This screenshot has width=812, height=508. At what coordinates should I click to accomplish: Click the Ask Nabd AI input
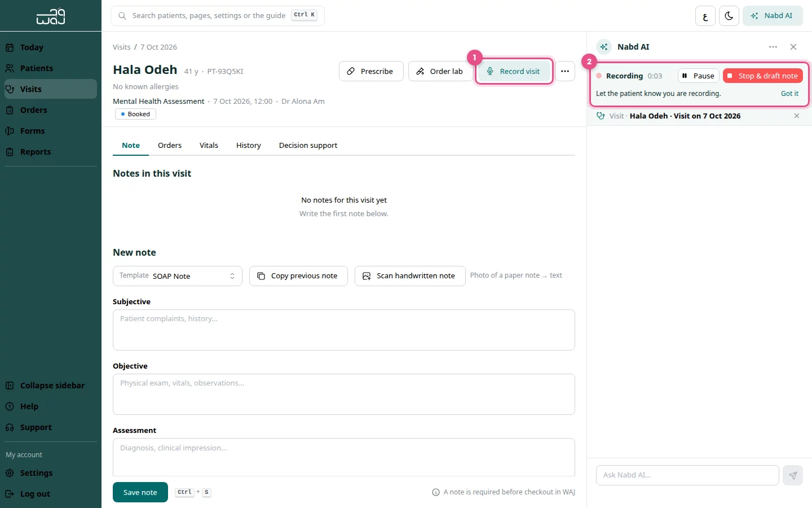[x=687, y=475]
